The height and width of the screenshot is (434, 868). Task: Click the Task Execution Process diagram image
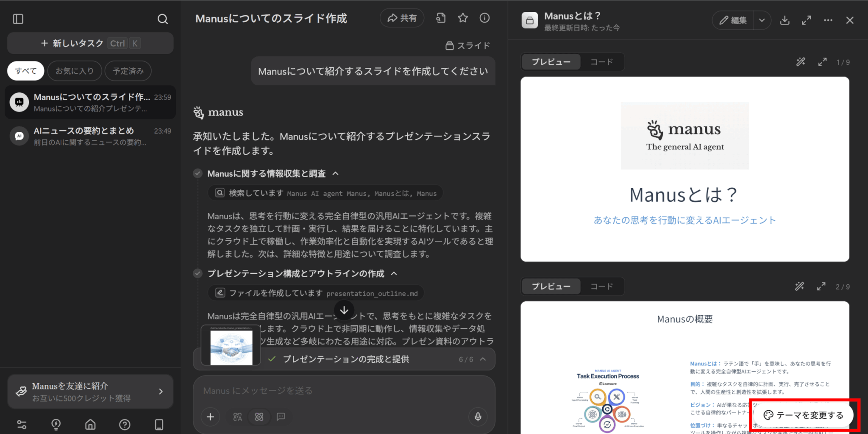pos(608,400)
